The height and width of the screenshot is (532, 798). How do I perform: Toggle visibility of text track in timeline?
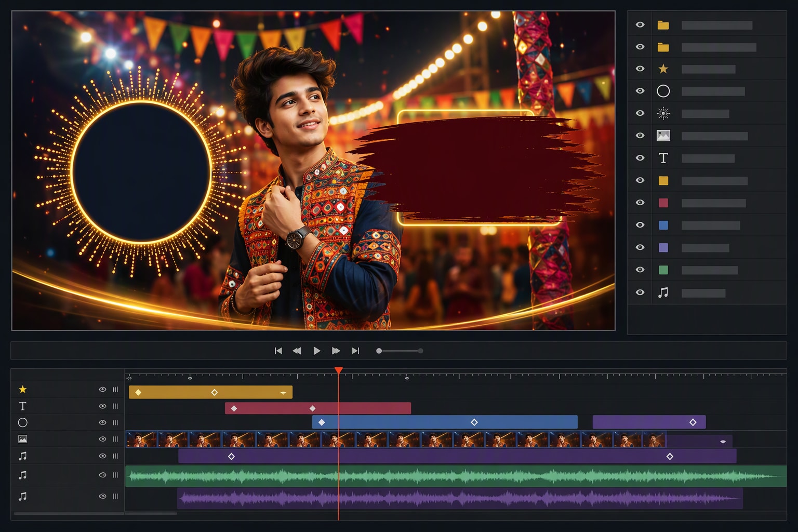point(102,406)
